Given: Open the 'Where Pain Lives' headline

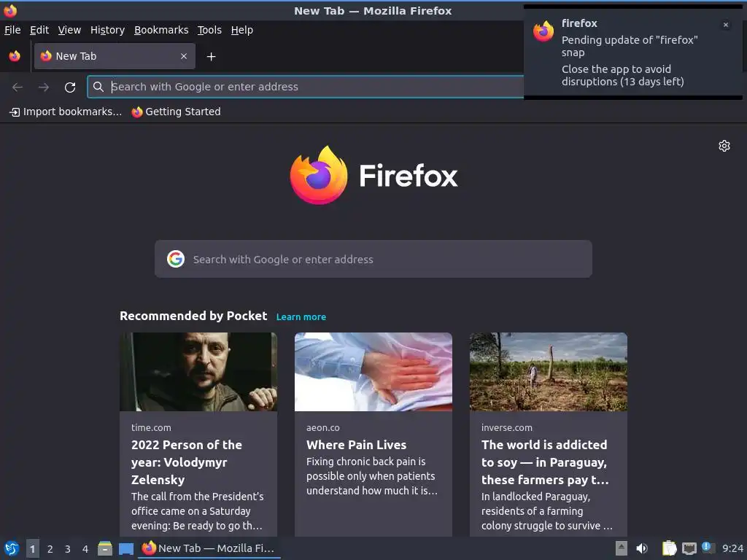Looking at the screenshot, I should point(356,445).
